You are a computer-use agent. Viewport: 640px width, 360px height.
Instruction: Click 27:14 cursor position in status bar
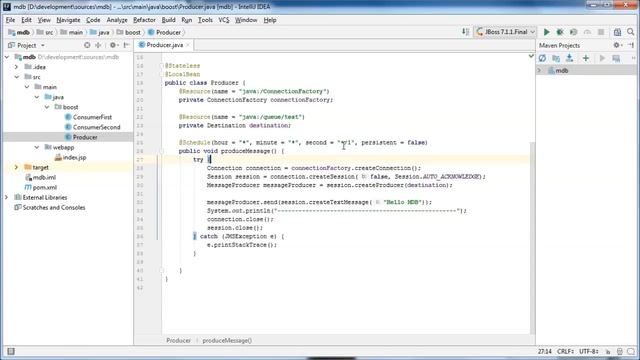[544, 351]
